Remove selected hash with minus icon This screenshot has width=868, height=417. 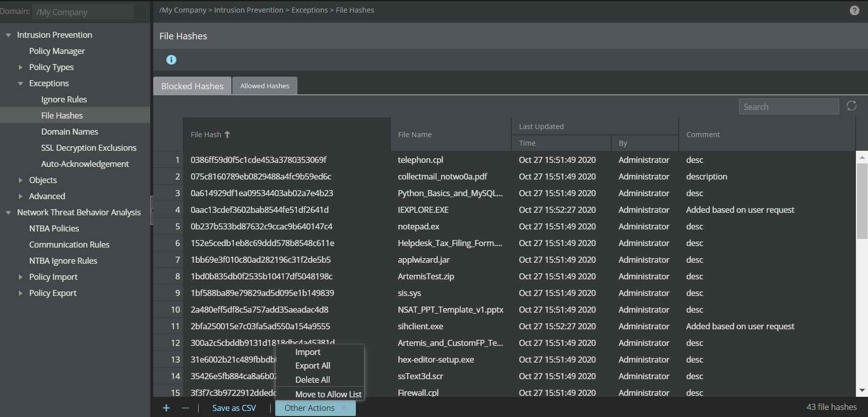coord(185,408)
